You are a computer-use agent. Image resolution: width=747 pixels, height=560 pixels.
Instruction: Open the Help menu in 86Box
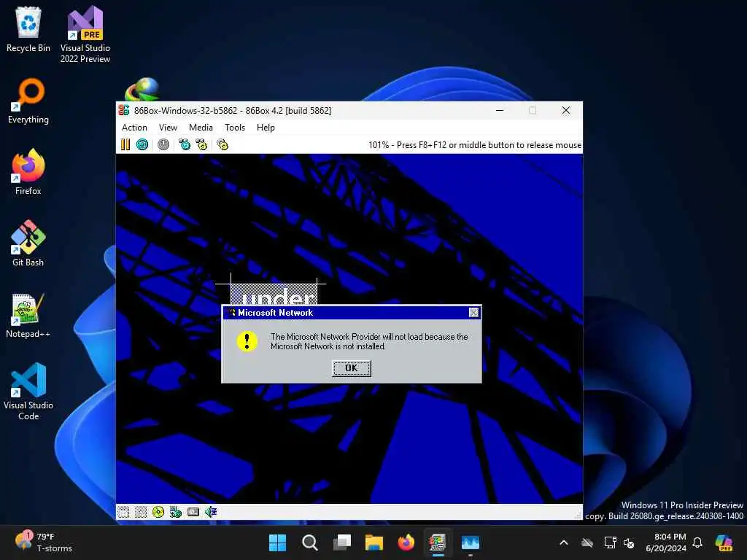pos(266,127)
